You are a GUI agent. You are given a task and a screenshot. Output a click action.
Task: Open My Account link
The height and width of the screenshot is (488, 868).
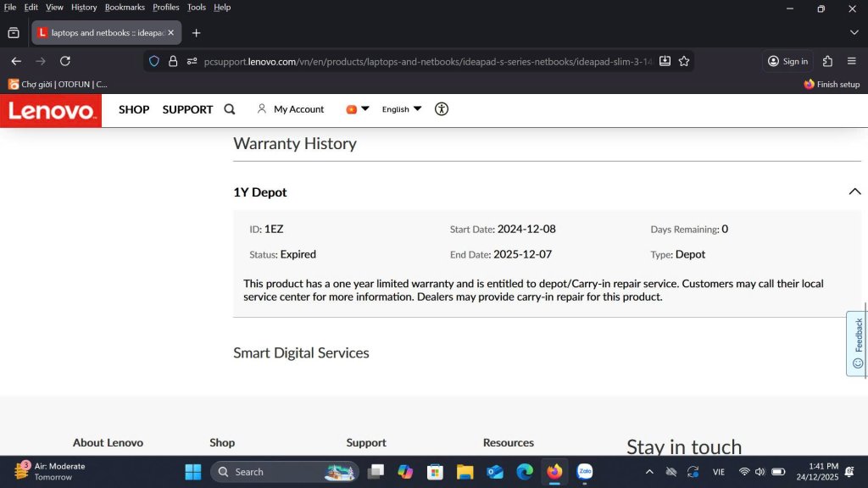pos(291,109)
